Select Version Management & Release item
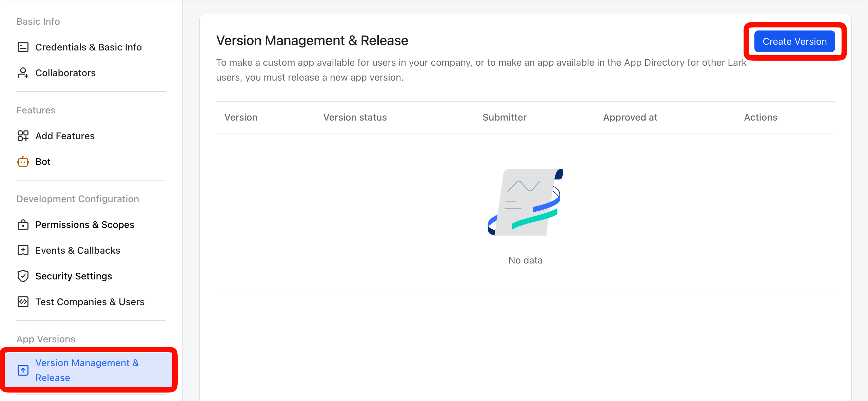Image resolution: width=868 pixels, height=401 pixels. (x=88, y=370)
